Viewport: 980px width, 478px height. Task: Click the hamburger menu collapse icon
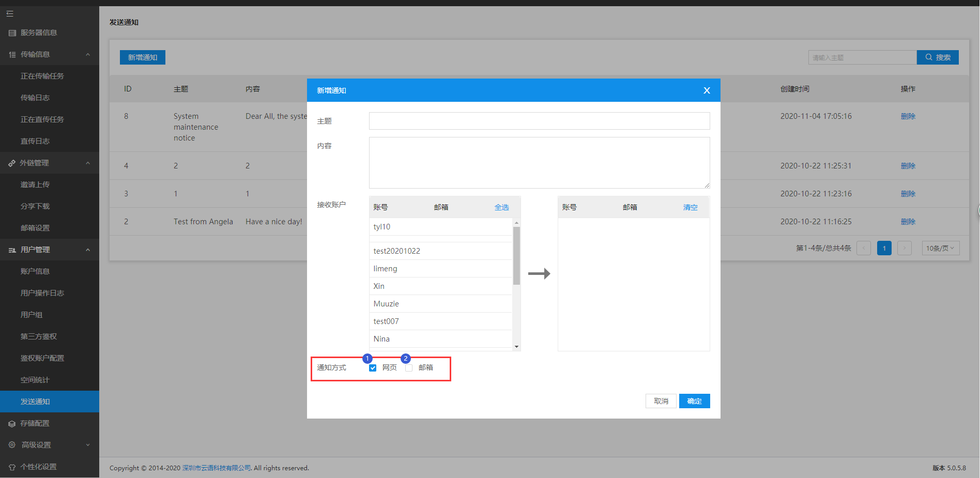pyautogui.click(x=10, y=14)
